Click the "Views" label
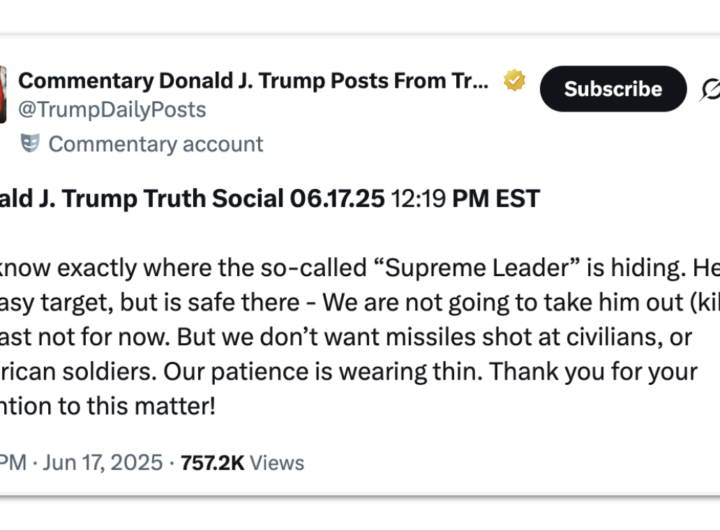 click(277, 462)
